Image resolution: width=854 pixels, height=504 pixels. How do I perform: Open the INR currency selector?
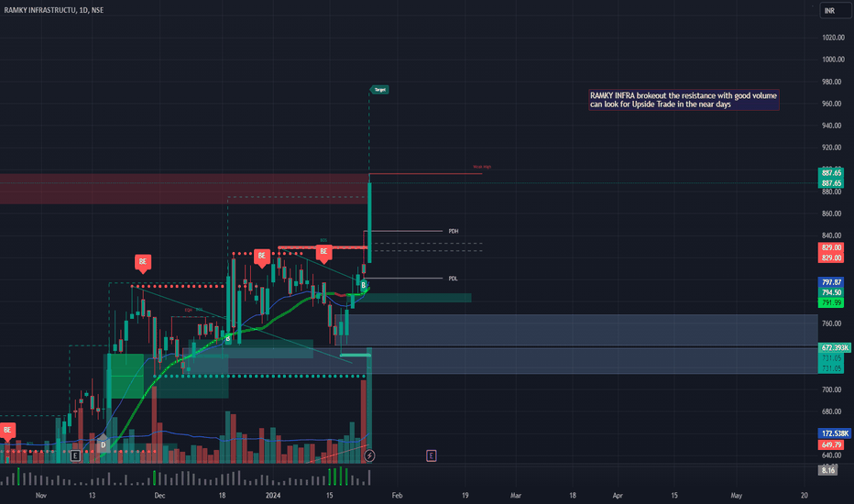click(x=835, y=10)
